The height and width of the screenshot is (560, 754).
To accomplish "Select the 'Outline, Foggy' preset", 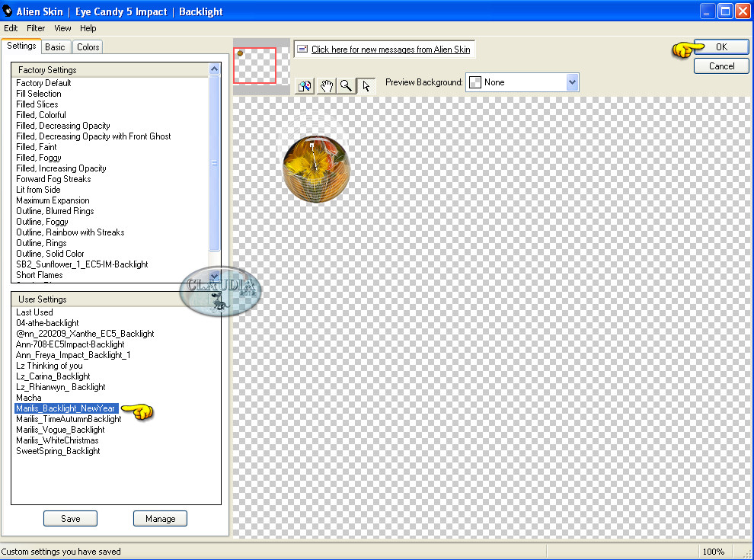I will tap(43, 221).
